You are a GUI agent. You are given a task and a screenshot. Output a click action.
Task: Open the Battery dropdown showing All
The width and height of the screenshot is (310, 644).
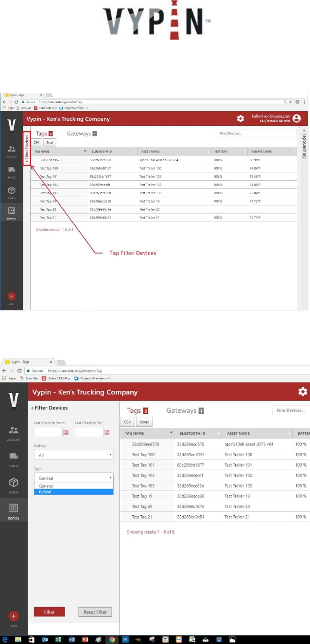(x=73, y=455)
